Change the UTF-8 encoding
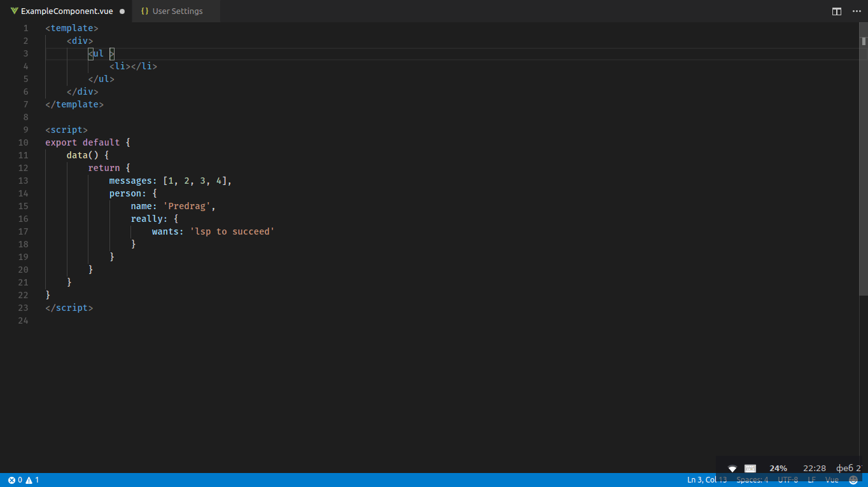Screen dimensions: 868x487 (787, 480)
